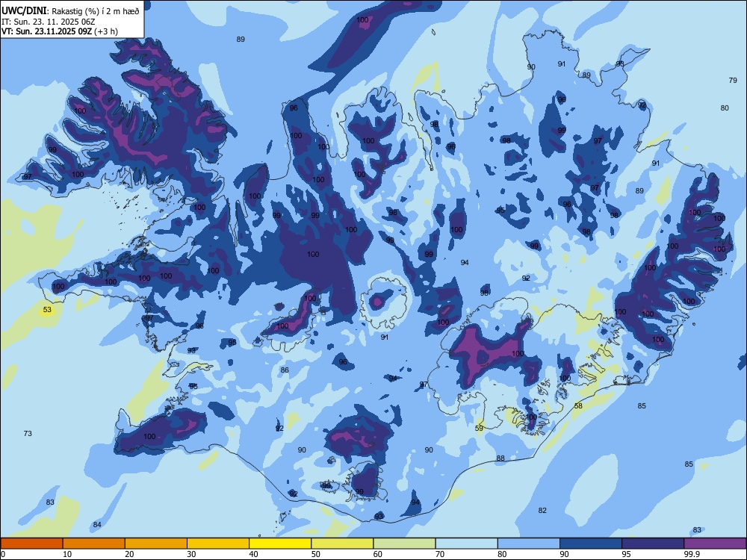747x560 pixels.
Task: Click the 'UWC/DINI' title text
Action: pyautogui.click(x=24, y=11)
